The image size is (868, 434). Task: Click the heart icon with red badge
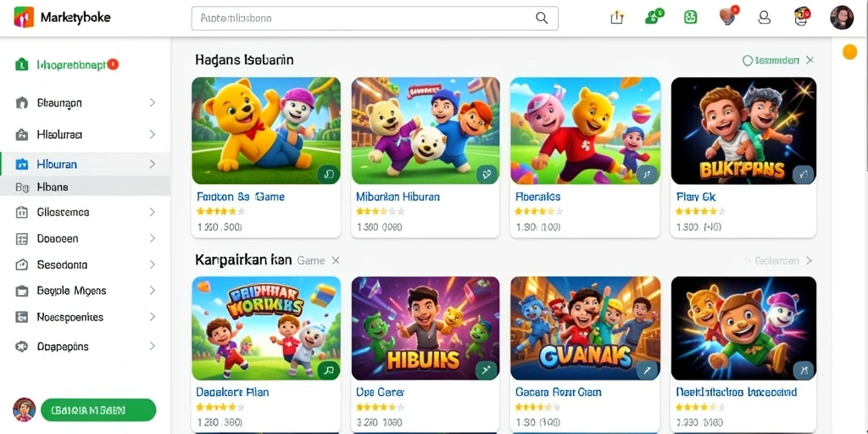728,16
